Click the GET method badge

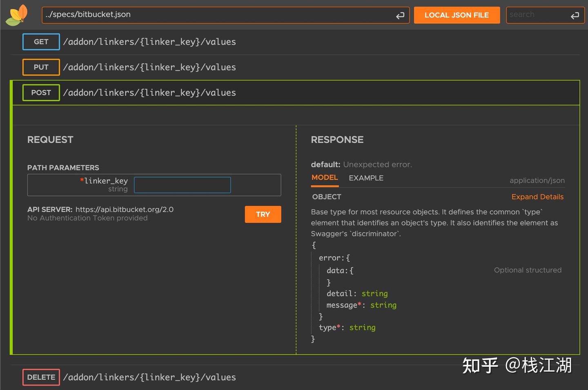point(41,42)
